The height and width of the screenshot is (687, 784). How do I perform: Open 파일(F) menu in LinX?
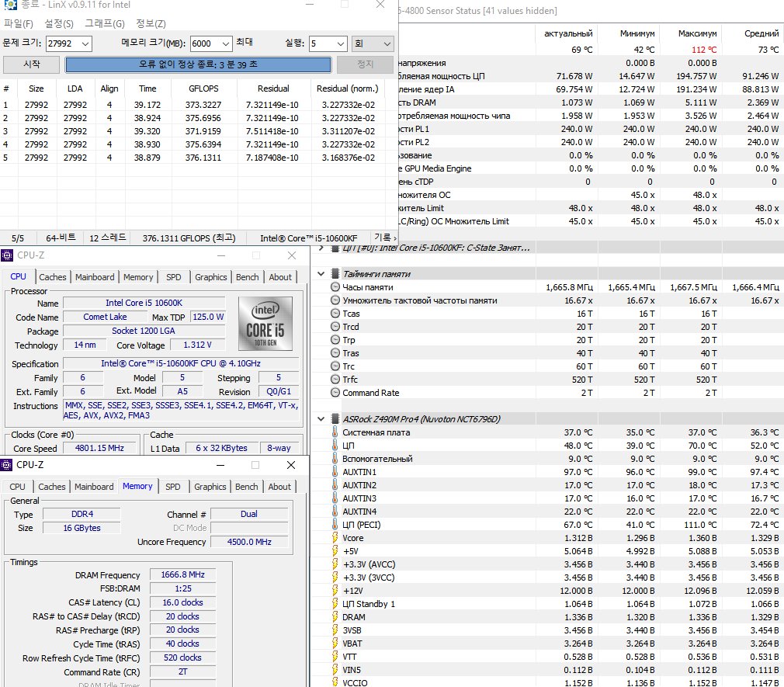coord(19,23)
